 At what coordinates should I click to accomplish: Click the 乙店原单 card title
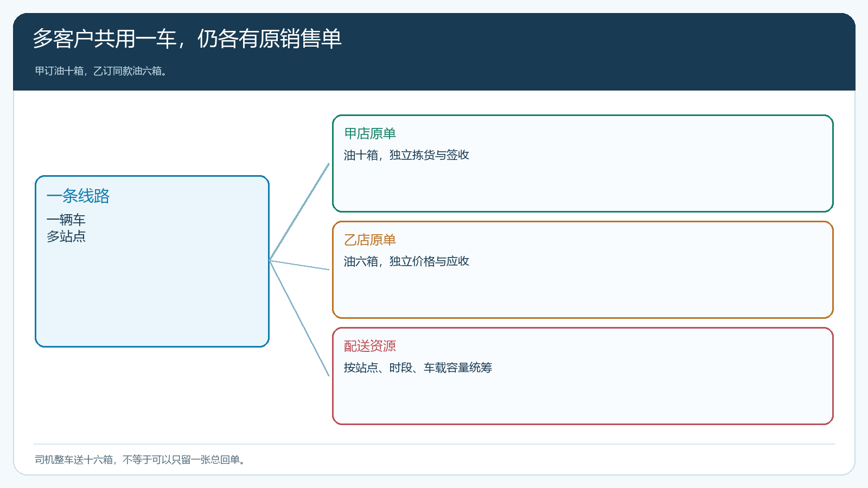click(370, 240)
